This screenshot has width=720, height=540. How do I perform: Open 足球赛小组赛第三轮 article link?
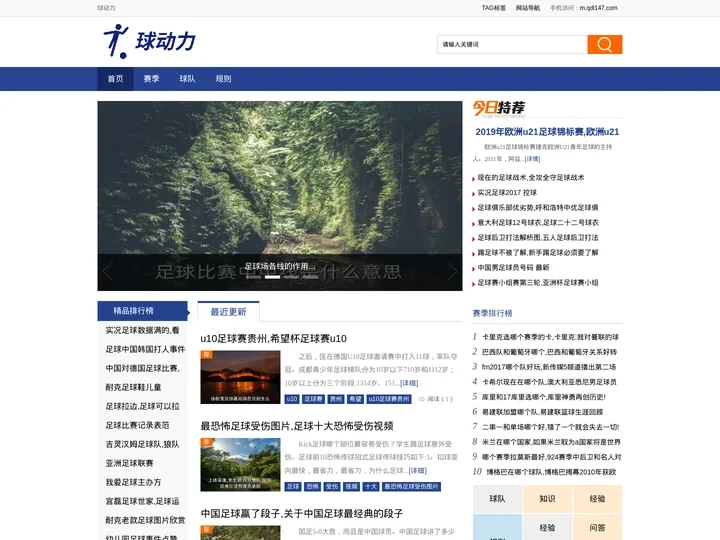pos(538,282)
